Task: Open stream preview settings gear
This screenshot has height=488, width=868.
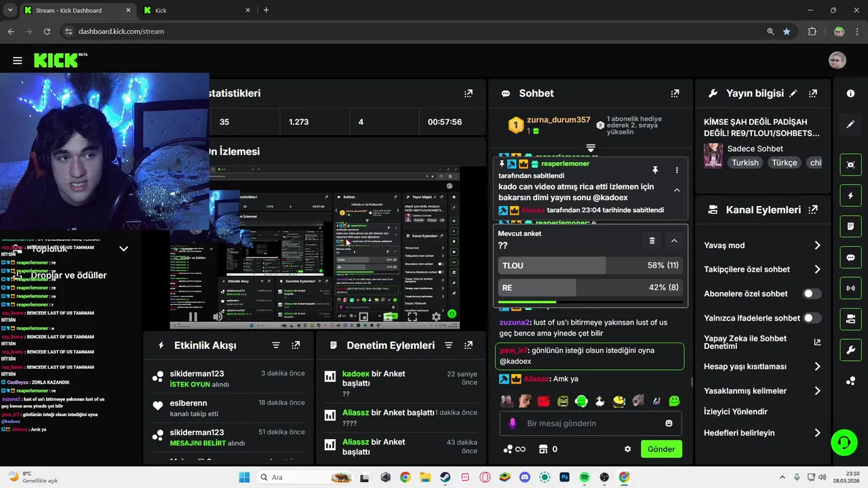Action: pos(436,317)
